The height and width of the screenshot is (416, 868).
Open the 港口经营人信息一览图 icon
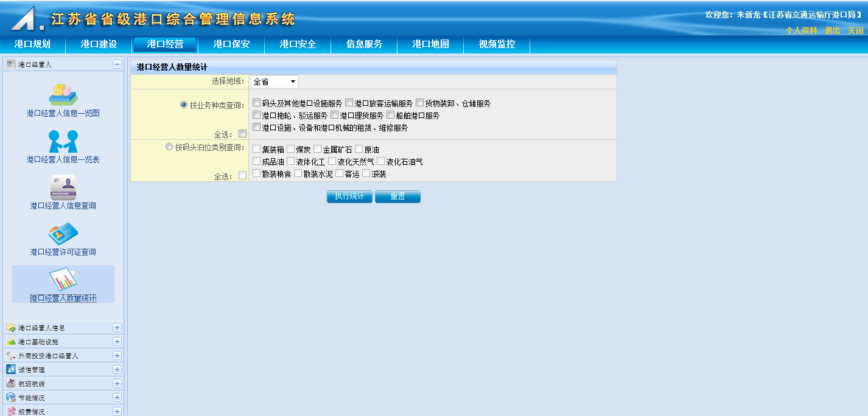[63, 94]
